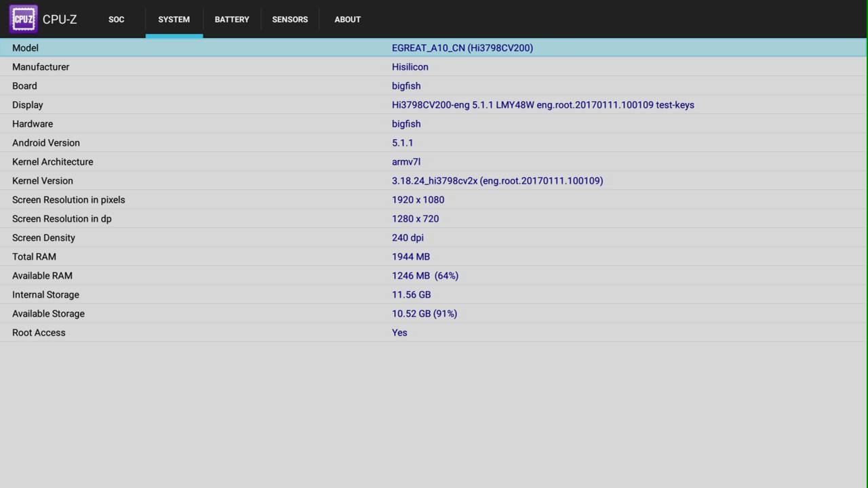Select the Screen Density label
This screenshot has width=868, height=488.
(43, 238)
